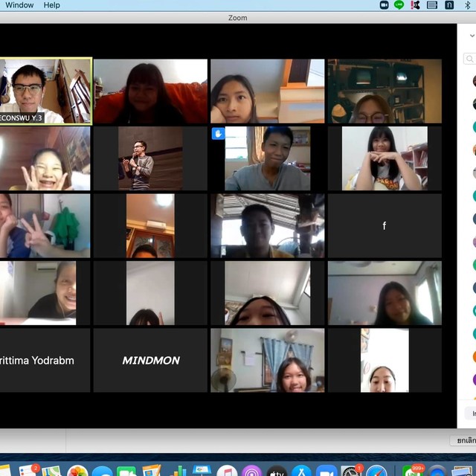
Task: Open Messages from the Dock
Action: tap(103, 471)
